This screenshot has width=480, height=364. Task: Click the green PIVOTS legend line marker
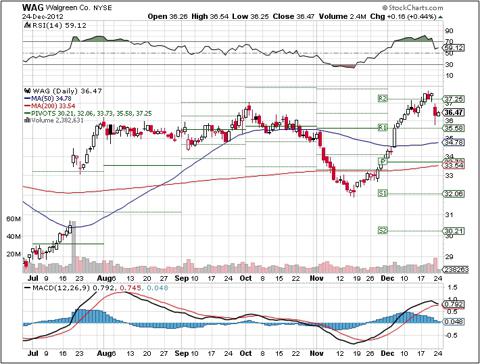pos(27,113)
